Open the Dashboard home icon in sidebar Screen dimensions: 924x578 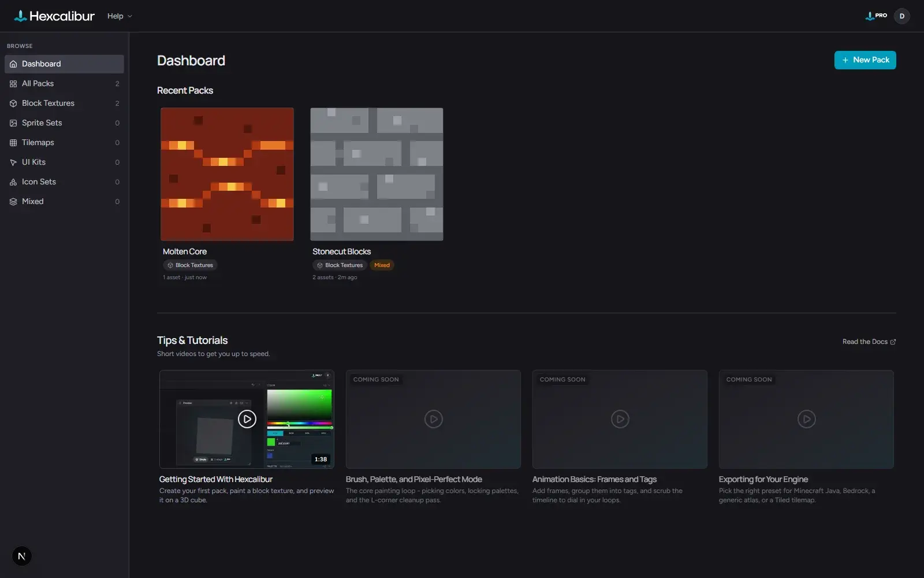[x=13, y=64]
